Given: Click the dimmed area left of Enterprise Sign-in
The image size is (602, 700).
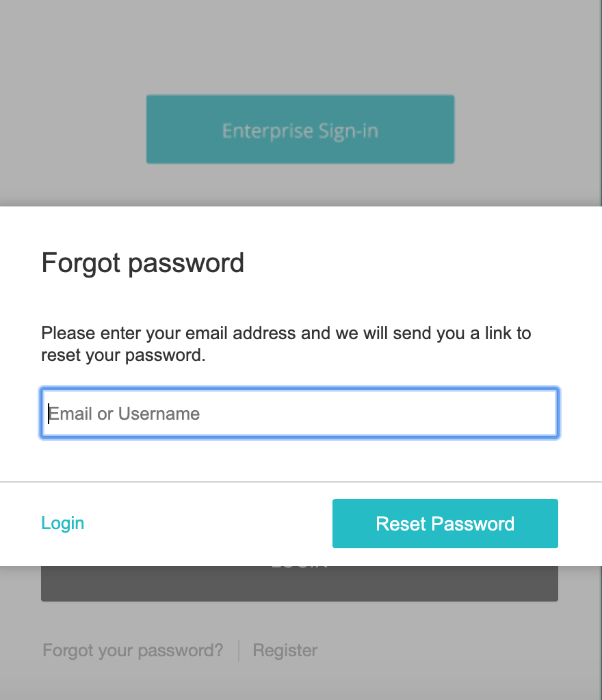Looking at the screenshot, I should [x=73, y=129].
